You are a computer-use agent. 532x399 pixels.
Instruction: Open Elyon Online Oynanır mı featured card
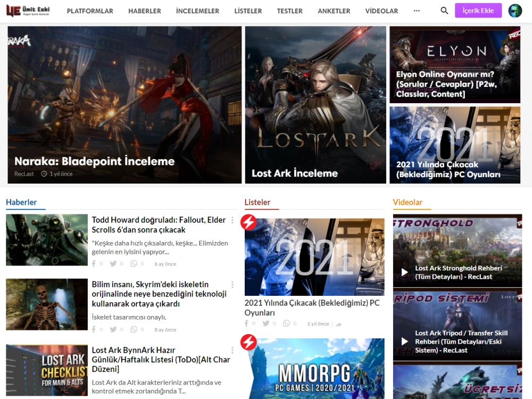pos(455,65)
